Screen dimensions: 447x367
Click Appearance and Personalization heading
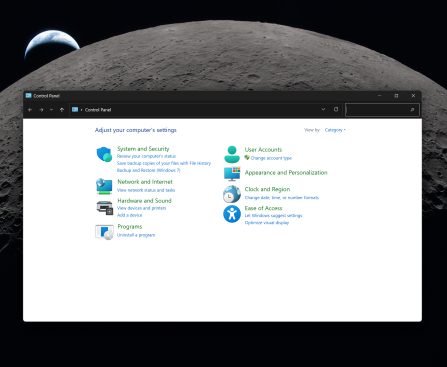pos(286,173)
